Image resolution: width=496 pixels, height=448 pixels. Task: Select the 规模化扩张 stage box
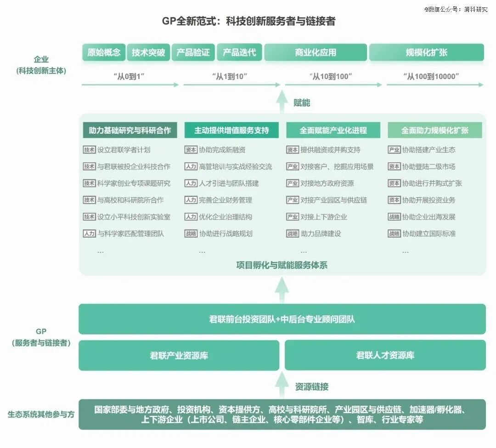click(426, 52)
